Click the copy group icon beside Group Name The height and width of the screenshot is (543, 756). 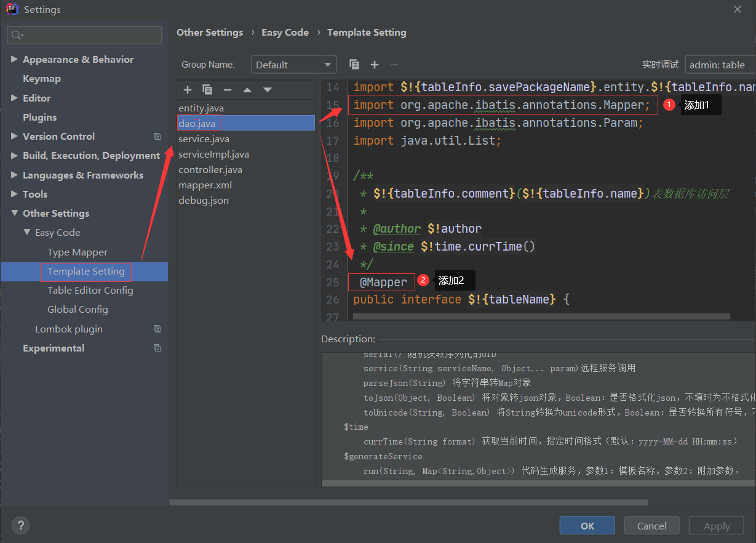click(354, 64)
